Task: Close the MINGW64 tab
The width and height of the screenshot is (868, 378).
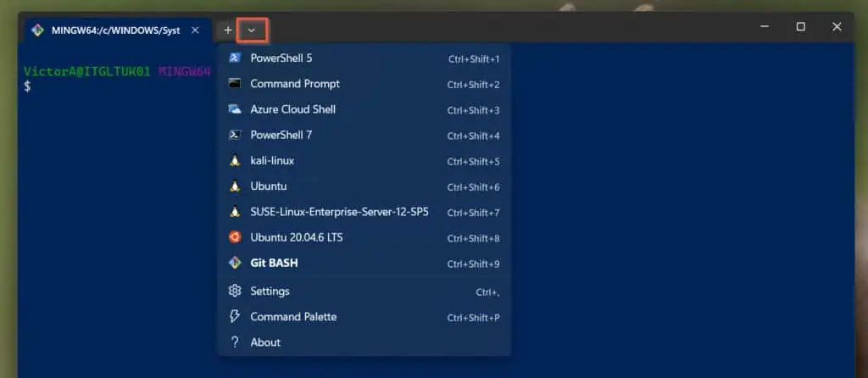Action: pos(195,31)
